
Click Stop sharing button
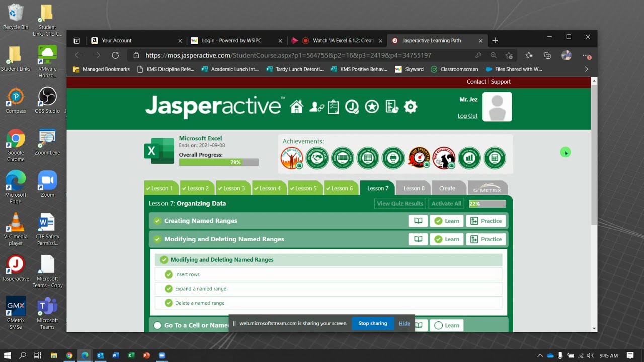(x=373, y=323)
